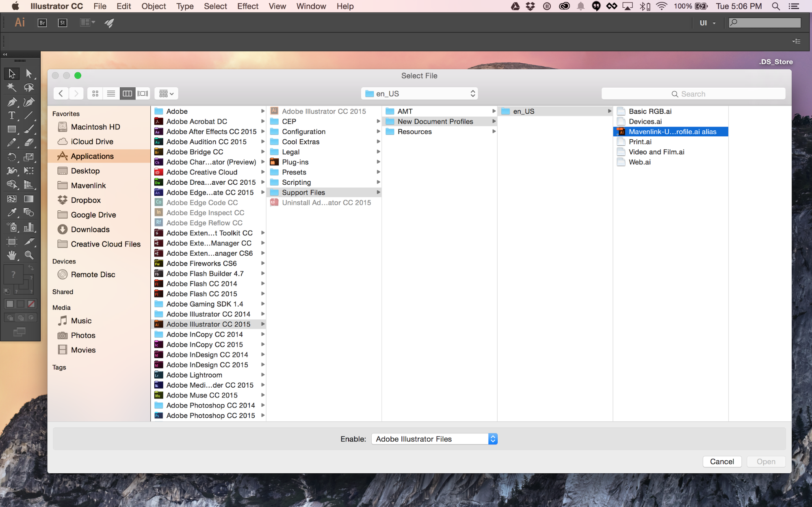Open the Object menu

pyautogui.click(x=154, y=6)
